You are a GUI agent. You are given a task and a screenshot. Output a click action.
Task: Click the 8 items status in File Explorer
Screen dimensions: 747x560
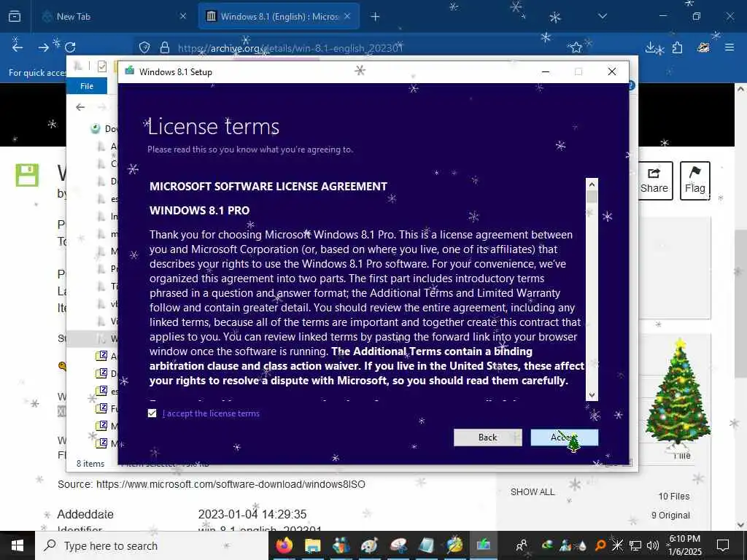point(90,463)
